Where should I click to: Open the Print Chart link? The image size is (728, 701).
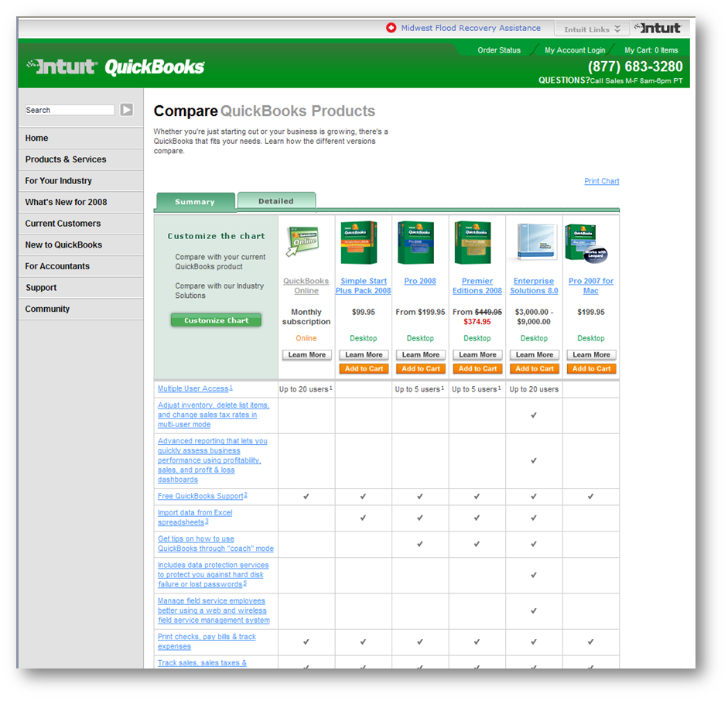601,181
